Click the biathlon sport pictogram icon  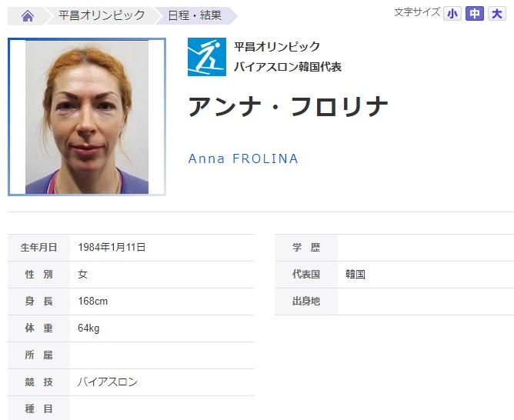pos(207,57)
